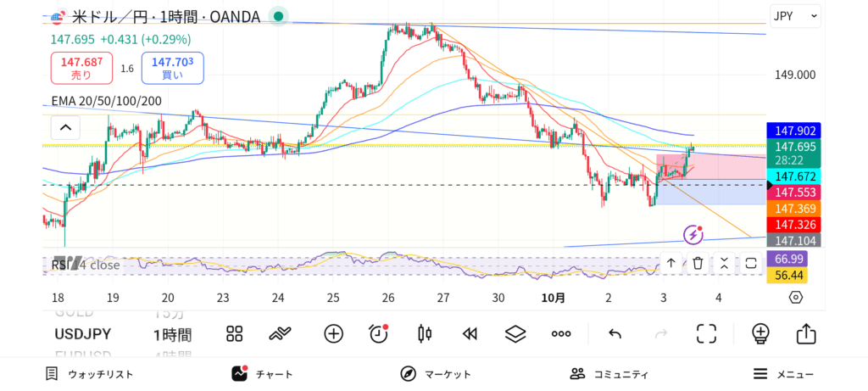Tap the add symbol plus icon
868x391 pixels.
pyautogui.click(x=333, y=333)
